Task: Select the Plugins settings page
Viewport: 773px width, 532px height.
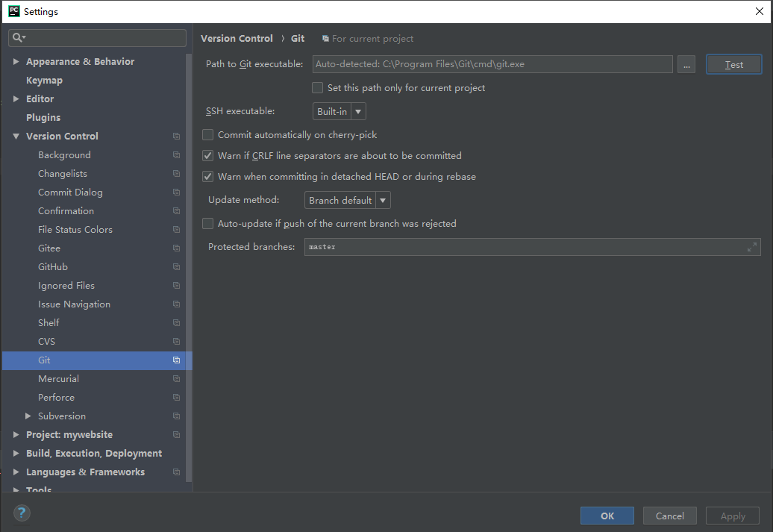Action: pos(43,118)
